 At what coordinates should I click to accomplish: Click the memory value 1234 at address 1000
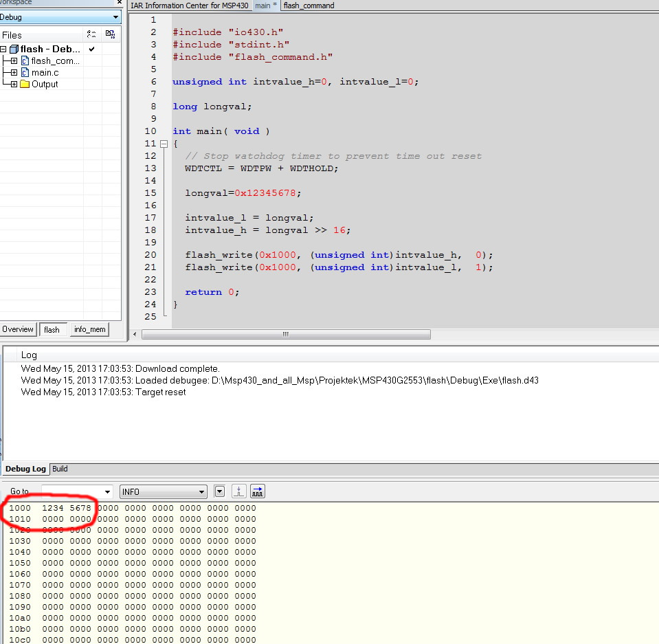coord(53,508)
